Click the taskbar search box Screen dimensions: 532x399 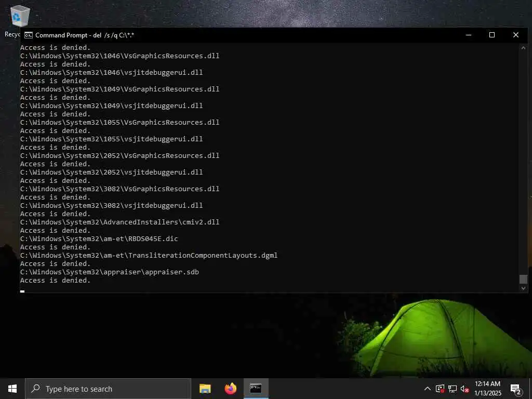tap(108, 389)
